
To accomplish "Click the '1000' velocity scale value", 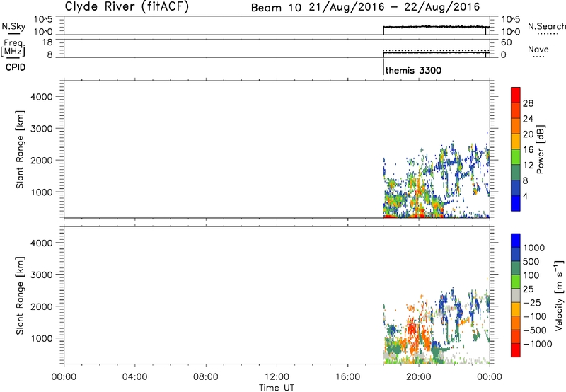I will [534, 248].
